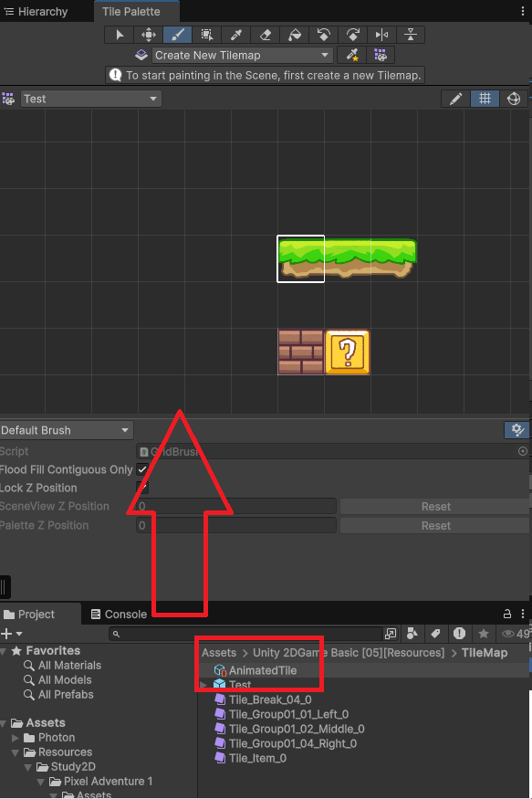Screen dimensions: 532x799
Task: Select the Move tool in Tile Palette toolbar
Action: pyautogui.click(x=148, y=35)
